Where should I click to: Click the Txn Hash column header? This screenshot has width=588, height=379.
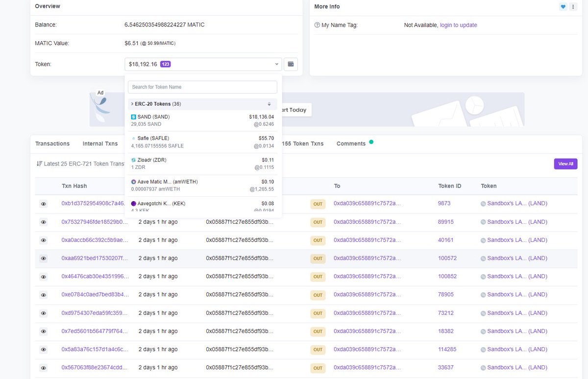[x=74, y=186]
